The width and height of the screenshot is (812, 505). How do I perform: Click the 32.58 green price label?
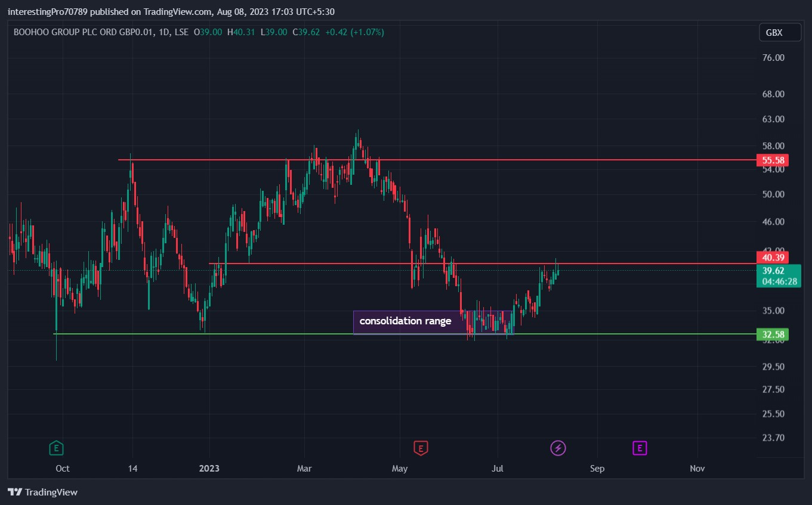click(x=773, y=334)
